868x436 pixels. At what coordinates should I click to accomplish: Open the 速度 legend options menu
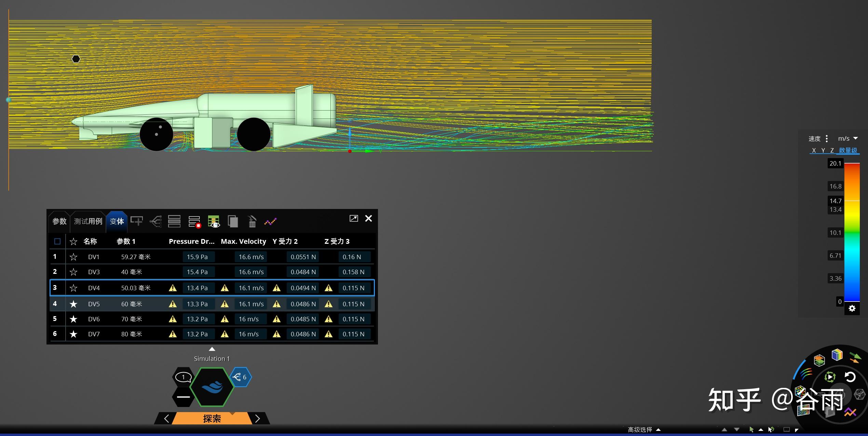click(x=827, y=139)
